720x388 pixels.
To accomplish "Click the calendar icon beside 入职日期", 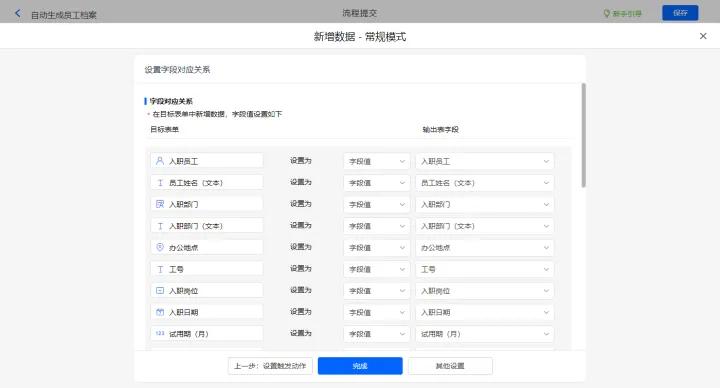I will pos(160,312).
